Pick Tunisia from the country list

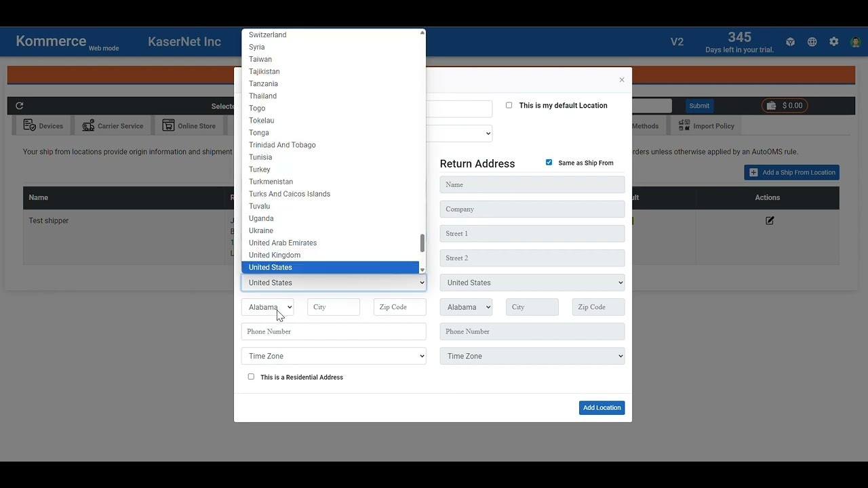coord(330,157)
